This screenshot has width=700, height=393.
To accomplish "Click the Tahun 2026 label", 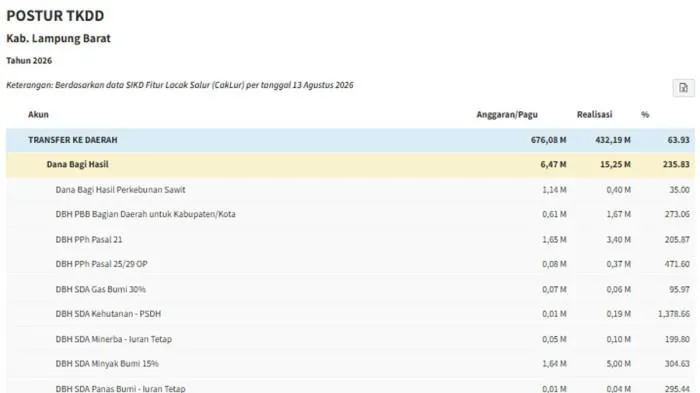I will pyautogui.click(x=29, y=60).
